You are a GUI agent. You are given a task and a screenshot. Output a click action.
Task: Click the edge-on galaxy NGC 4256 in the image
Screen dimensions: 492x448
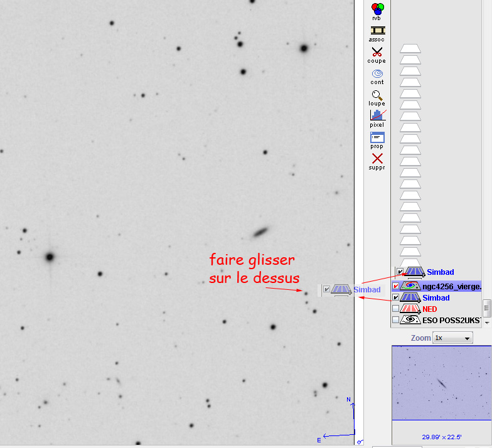260,232
